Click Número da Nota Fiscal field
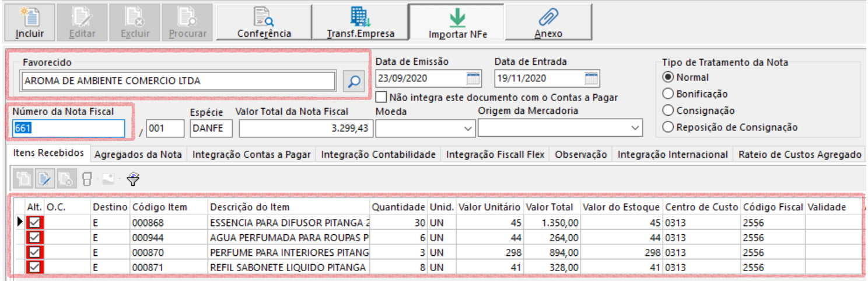This screenshot has width=868, height=281. point(69,129)
